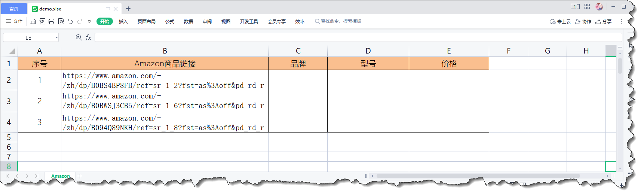Open the 分享 share option

pos(604,21)
